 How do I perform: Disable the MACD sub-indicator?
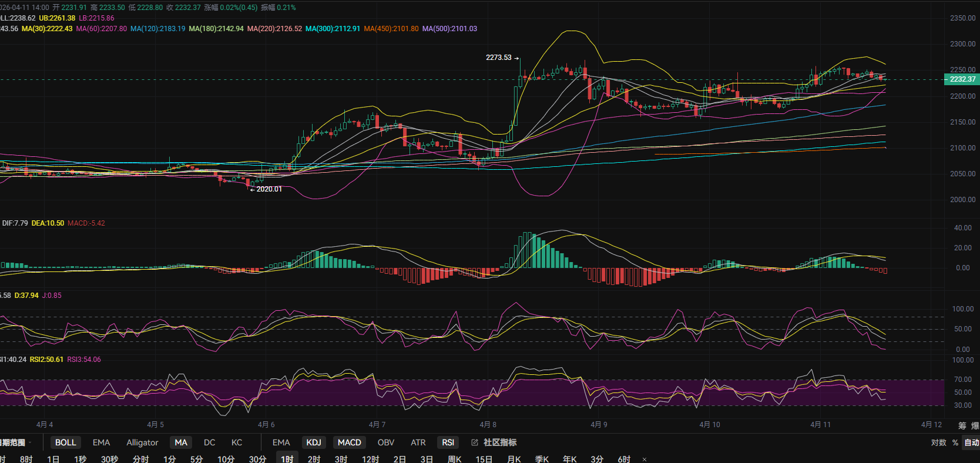coord(349,442)
